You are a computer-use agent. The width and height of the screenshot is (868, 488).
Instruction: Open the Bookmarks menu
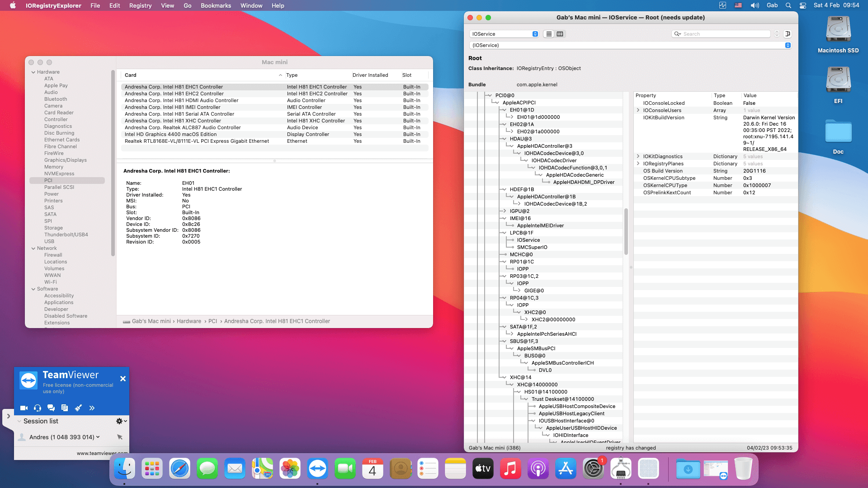(216, 5)
